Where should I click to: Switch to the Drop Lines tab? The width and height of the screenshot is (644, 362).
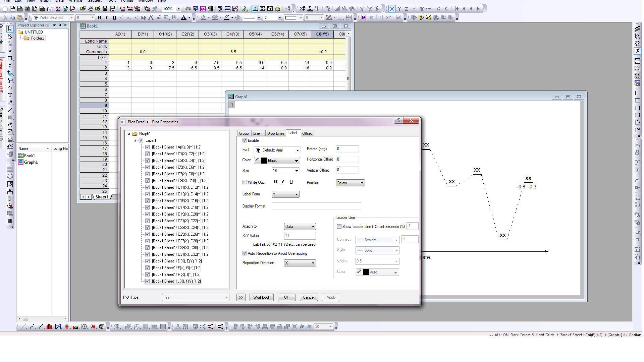point(275,133)
